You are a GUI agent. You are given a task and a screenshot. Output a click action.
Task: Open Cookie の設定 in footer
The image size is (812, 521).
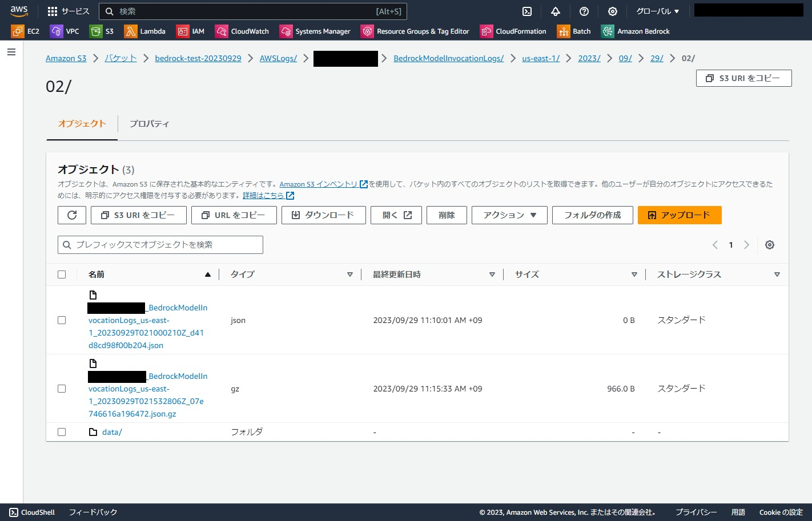tap(781, 512)
